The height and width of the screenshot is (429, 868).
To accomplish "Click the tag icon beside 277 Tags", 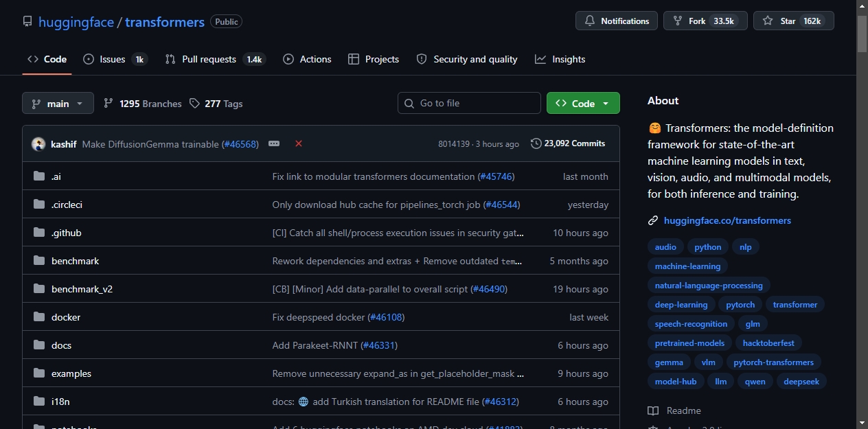I will click(x=195, y=104).
